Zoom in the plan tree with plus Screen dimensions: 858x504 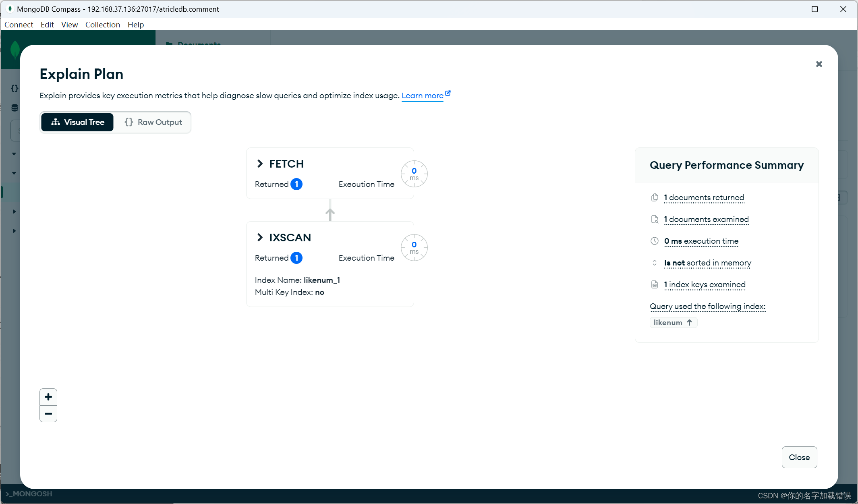[48, 397]
